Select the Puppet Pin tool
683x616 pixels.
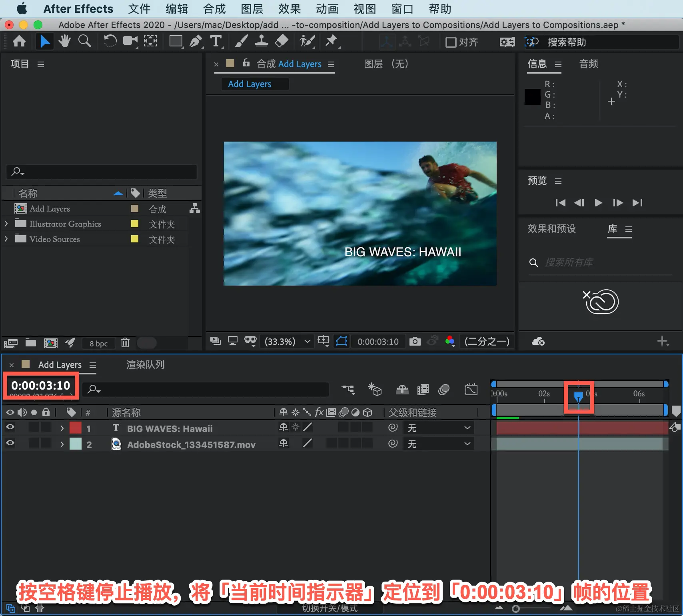332,41
